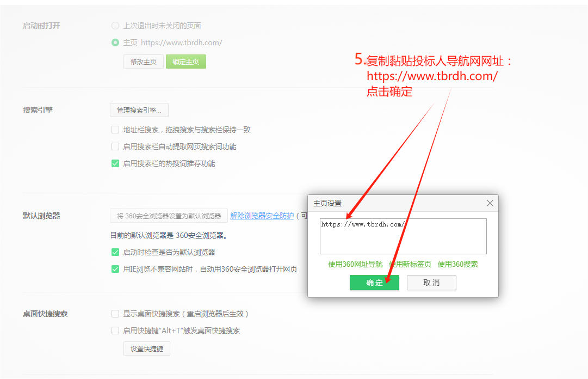
Task: Click the '主页设置' dialog title
Action: 327,203
